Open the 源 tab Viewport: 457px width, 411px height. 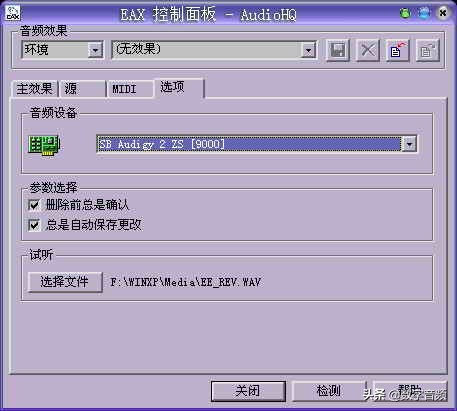pos(82,89)
